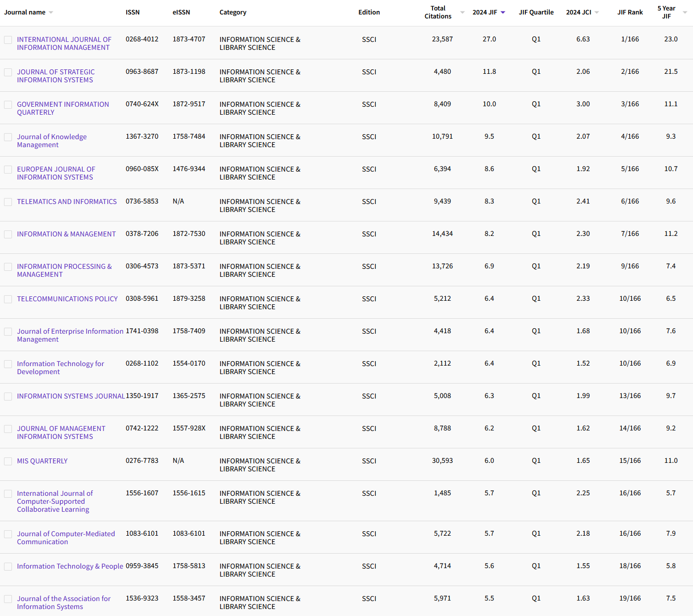
Task: Sort by 5 Year JIF arrow
Action: point(685,12)
